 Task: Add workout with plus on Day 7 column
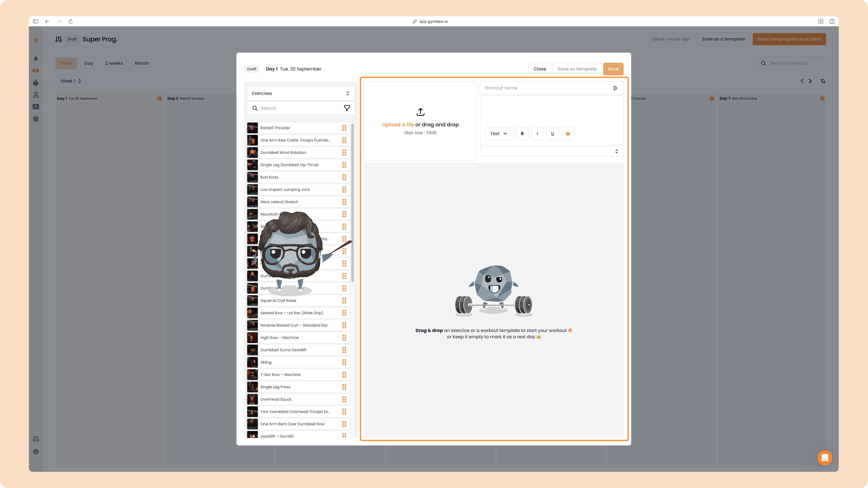[x=822, y=98]
